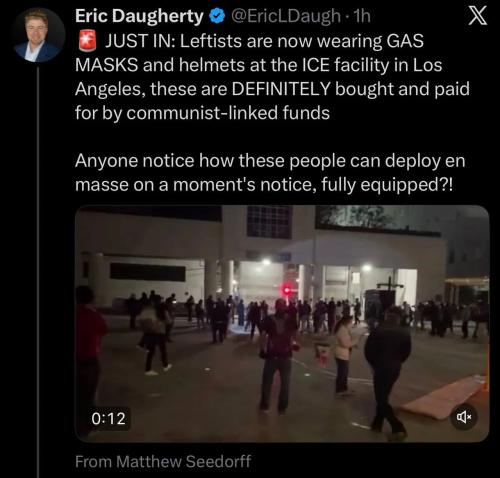Click the "communist-linked funds" text
Viewport: 500px width, 478px height.
[228, 113]
